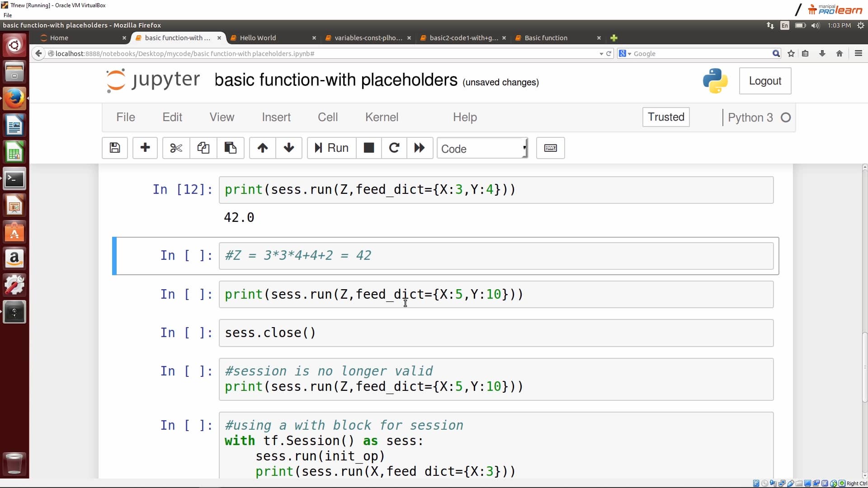Mute audio via the speaker indicator
This screenshot has height=488, width=868.
click(x=815, y=25)
